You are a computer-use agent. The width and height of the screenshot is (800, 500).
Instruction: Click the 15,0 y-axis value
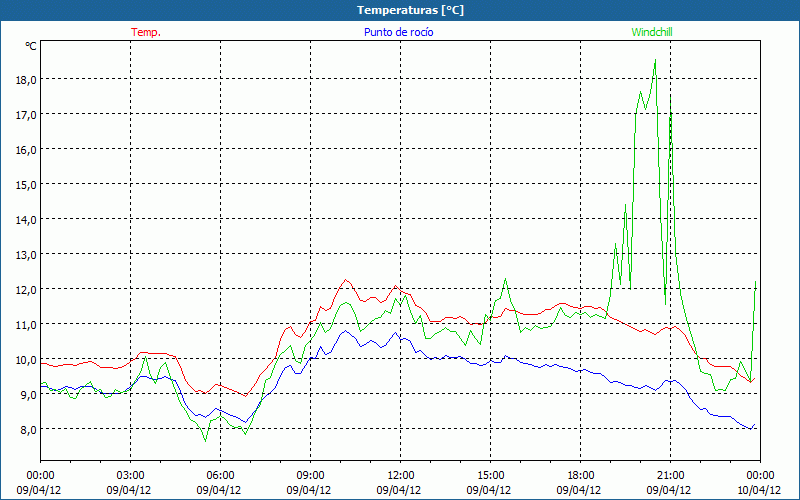point(26,184)
